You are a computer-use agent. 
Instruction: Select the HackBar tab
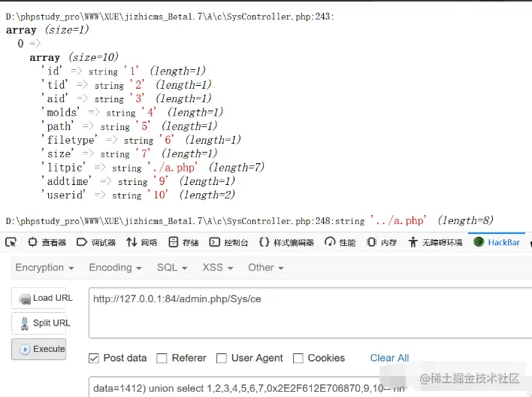[497, 242]
